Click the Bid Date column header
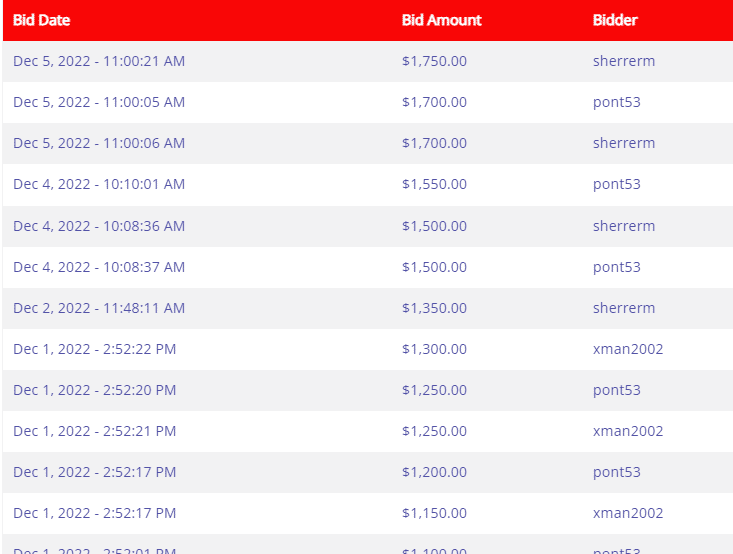The width and height of the screenshot is (733, 554). [41, 20]
